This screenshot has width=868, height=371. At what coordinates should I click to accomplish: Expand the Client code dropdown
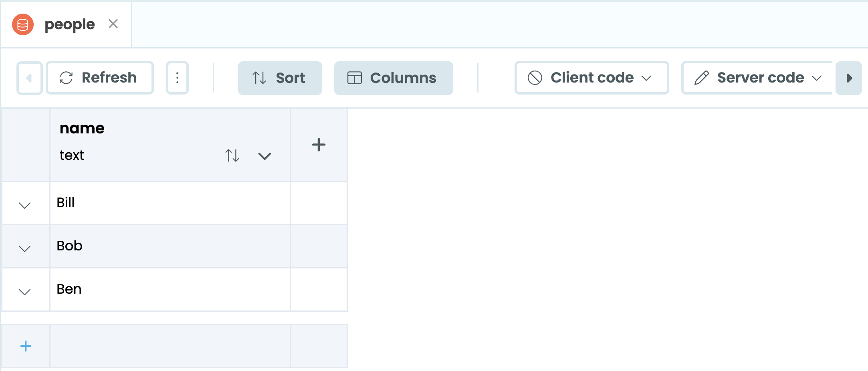[591, 78]
